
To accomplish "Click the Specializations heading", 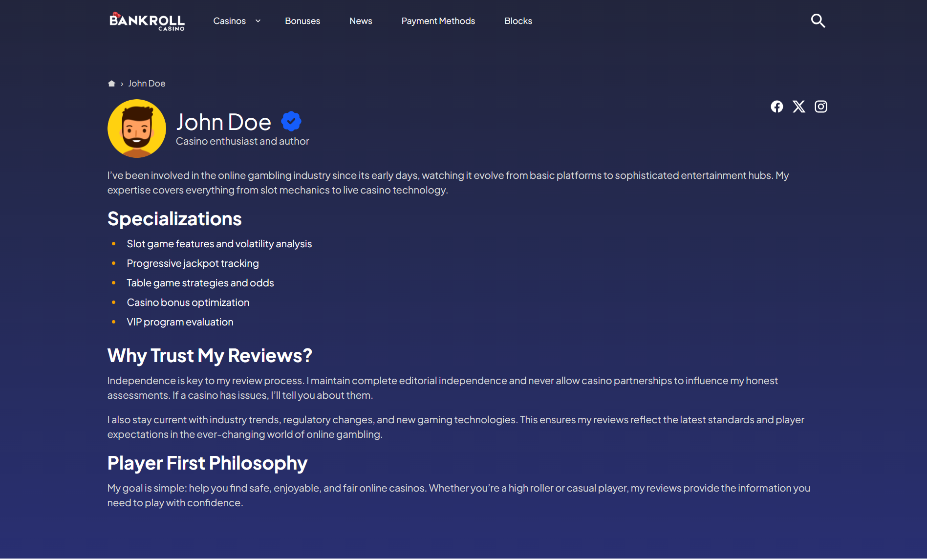I will 174,219.
